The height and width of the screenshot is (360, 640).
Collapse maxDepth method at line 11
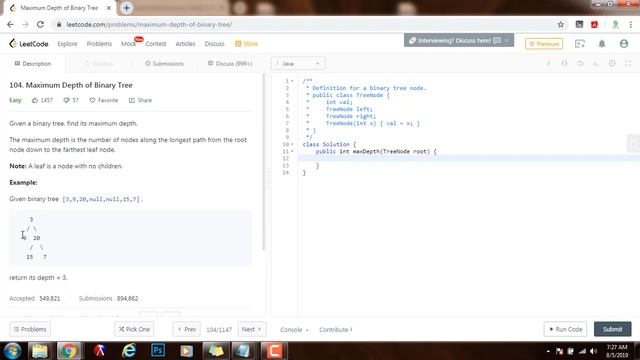[x=292, y=151]
